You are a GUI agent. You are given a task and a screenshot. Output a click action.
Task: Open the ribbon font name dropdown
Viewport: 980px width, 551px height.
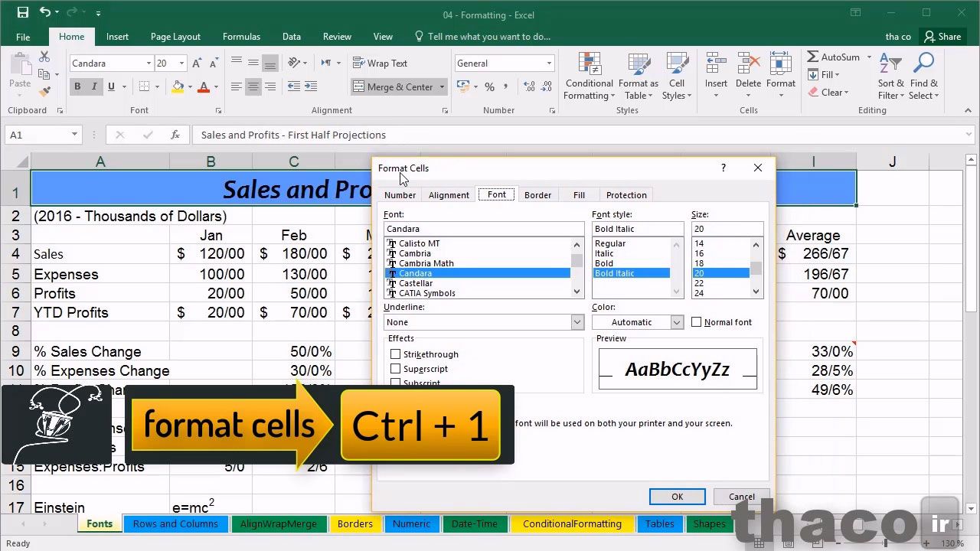(x=149, y=64)
